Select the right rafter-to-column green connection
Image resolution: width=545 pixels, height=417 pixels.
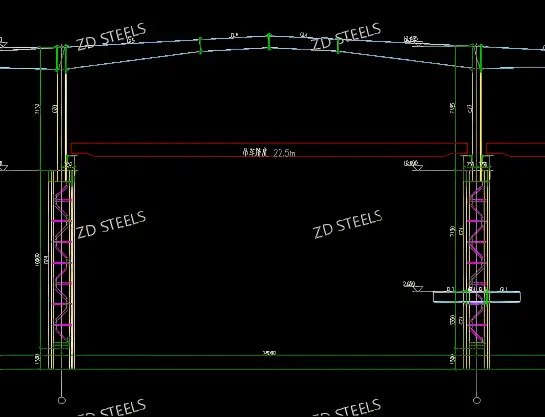point(477,58)
